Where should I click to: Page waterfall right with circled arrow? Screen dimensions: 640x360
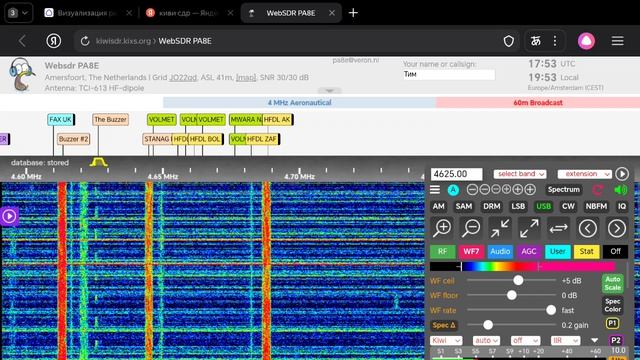coord(617,228)
